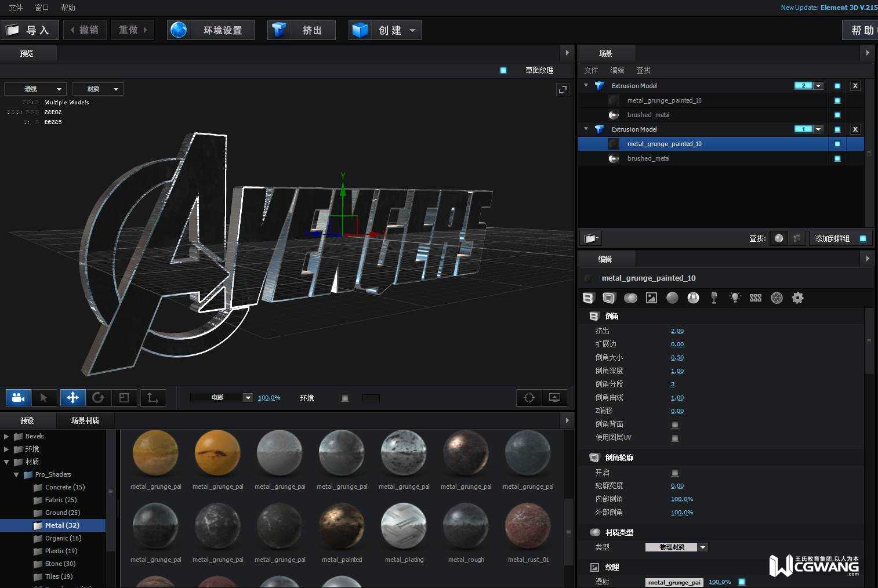Screen dimensions: 878x588
Task: Open the group number 2 dropdown on first Extrusion Model
Action: 819,86
